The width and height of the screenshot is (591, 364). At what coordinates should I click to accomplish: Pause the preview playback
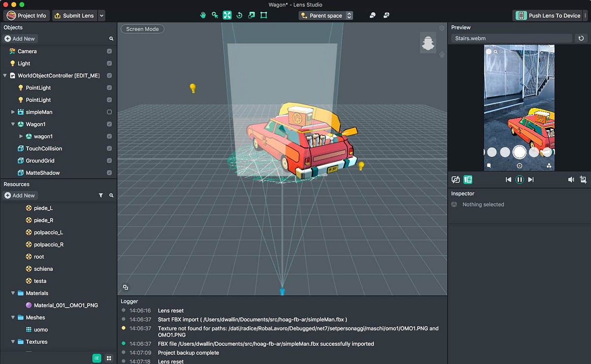pos(519,180)
